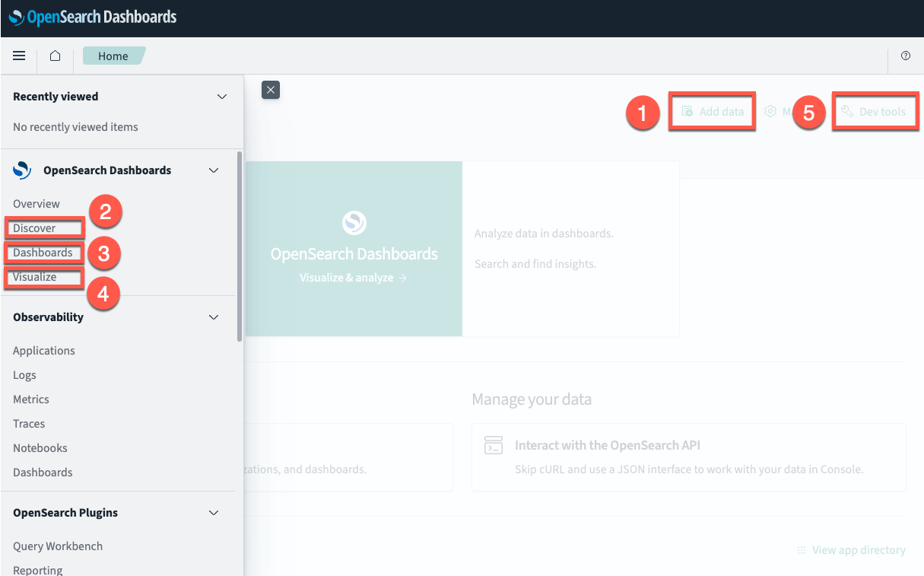
Task: Open Logs under Observability
Action: pos(24,375)
